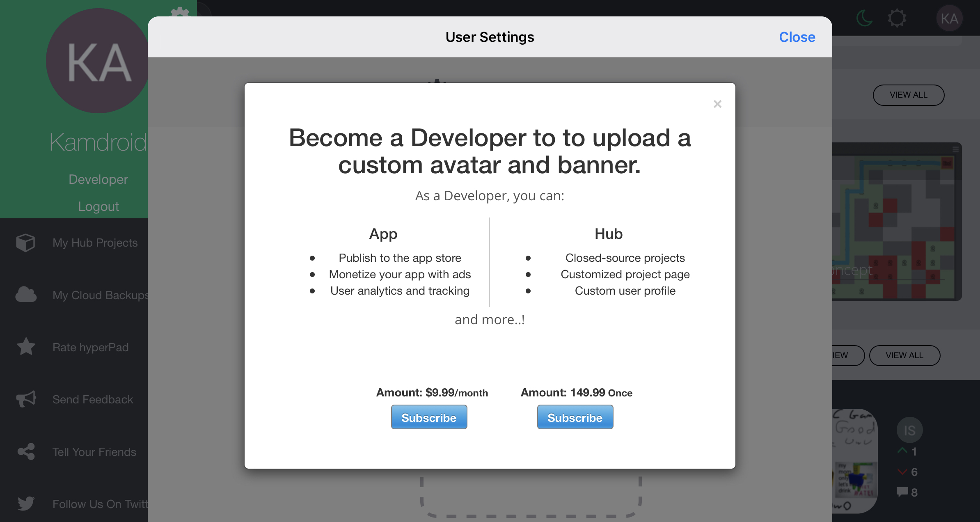Subscribe to the 149.99 one-time plan

[x=575, y=417]
